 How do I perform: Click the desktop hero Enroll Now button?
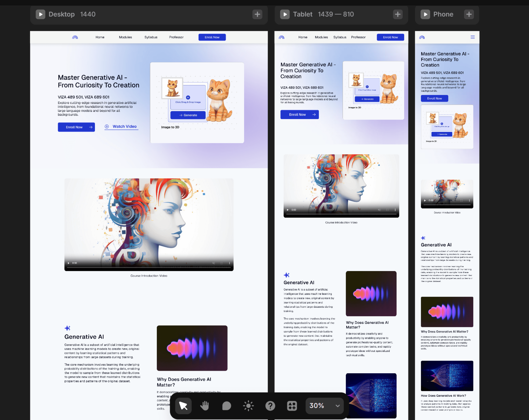pyautogui.click(x=76, y=127)
